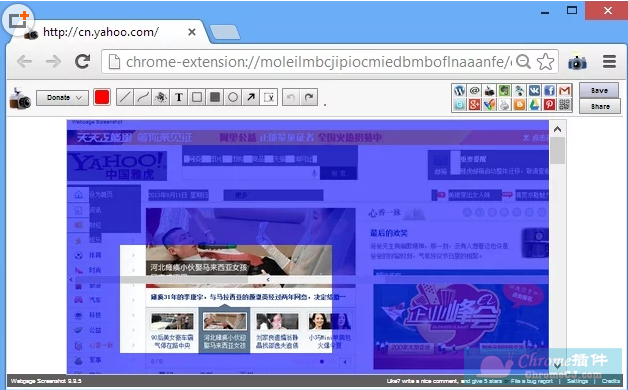
Task: Open the red color picker swatch
Action: click(x=102, y=97)
